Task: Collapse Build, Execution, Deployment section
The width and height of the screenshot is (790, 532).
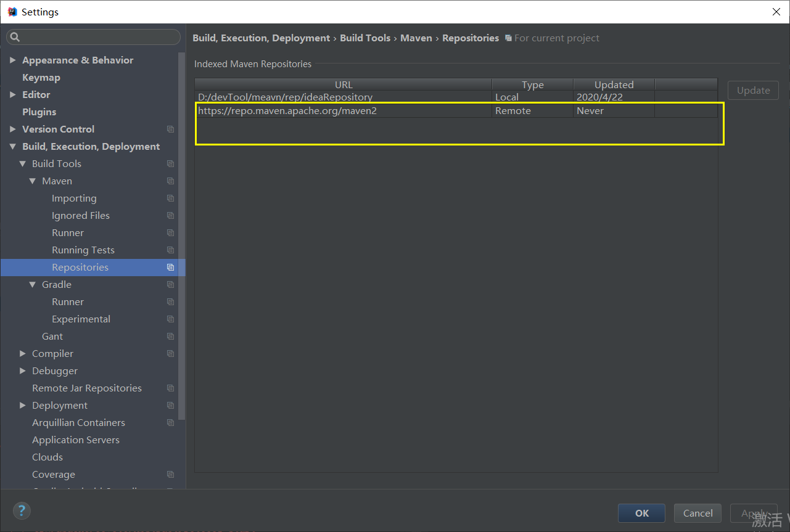Action: 13,146
